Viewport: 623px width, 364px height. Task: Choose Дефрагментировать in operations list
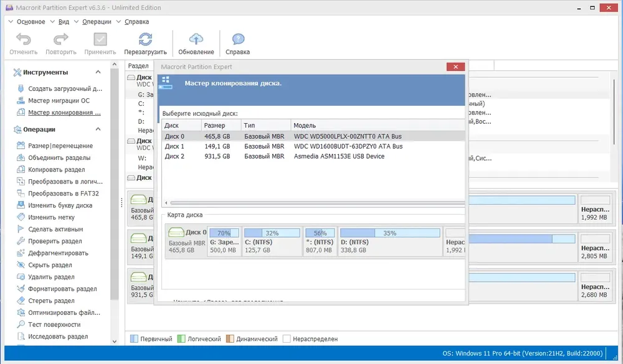(58, 253)
